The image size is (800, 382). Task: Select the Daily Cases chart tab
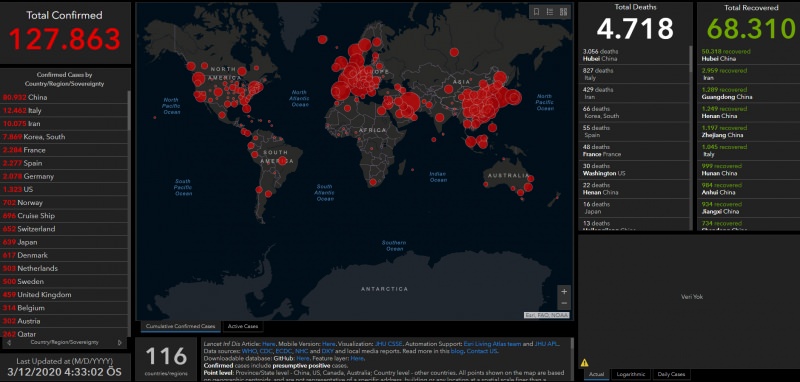pyautogui.click(x=671, y=374)
